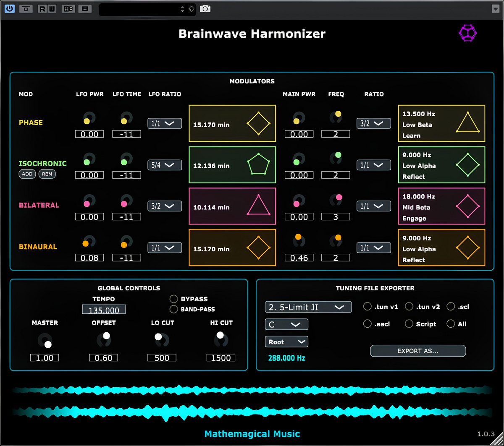The width and height of the screenshot is (504, 446).
Task: Click the BINAURAL MAIN PWR value 0.46
Action: tap(299, 258)
